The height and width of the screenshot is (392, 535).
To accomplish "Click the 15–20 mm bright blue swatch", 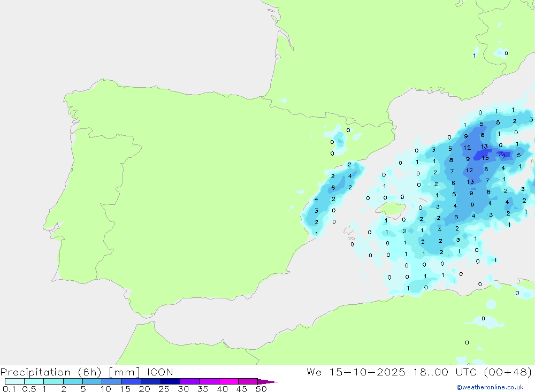I will 132,381.
